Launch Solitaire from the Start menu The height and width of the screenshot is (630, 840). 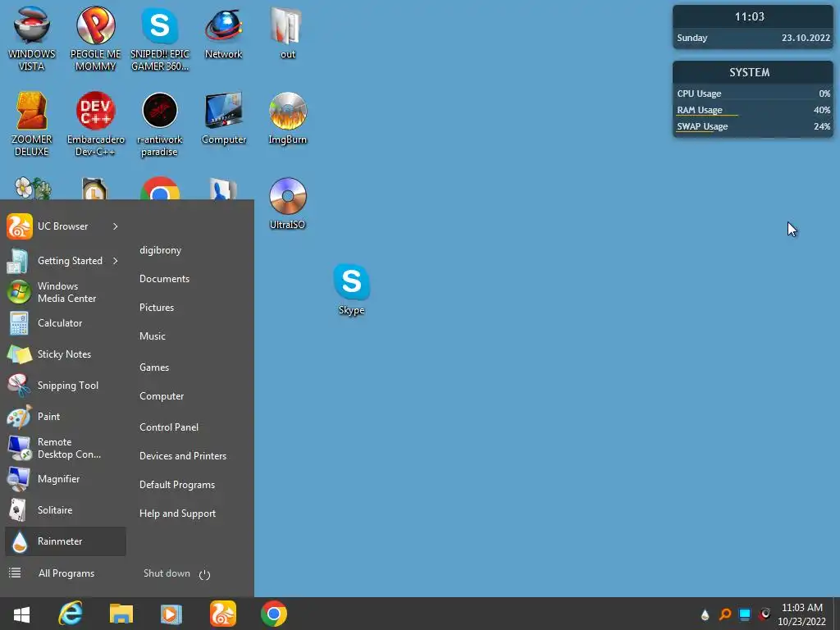pos(66,510)
